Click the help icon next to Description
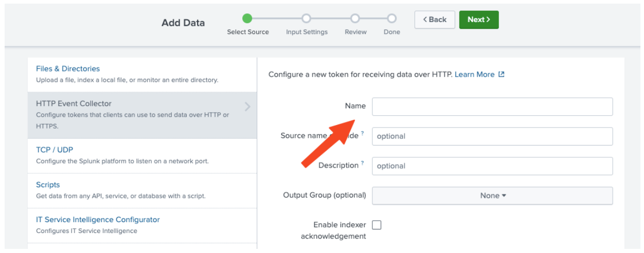The image size is (644, 253). (x=363, y=164)
